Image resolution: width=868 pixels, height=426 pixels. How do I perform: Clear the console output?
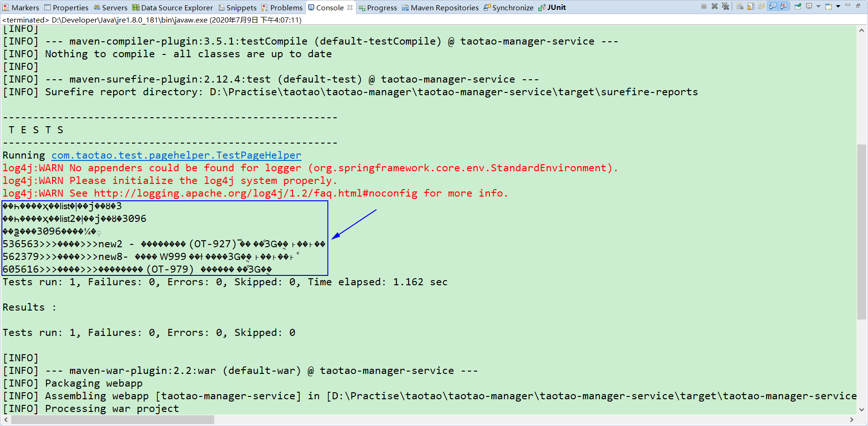click(x=740, y=7)
